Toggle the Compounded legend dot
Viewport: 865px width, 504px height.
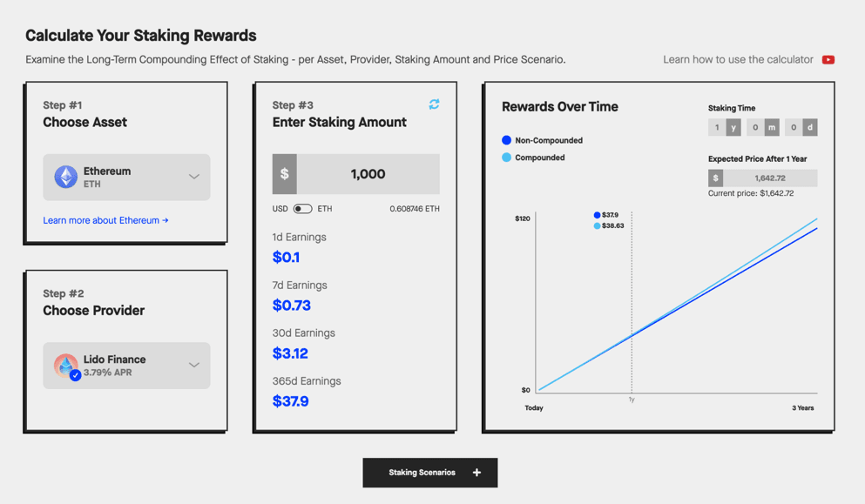[x=506, y=158]
